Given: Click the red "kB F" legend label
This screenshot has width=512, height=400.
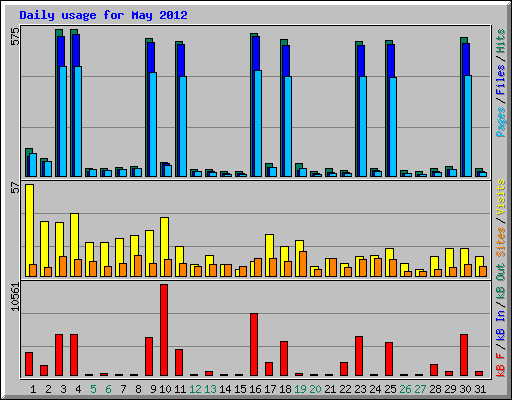Looking at the screenshot, I should 501,365.
